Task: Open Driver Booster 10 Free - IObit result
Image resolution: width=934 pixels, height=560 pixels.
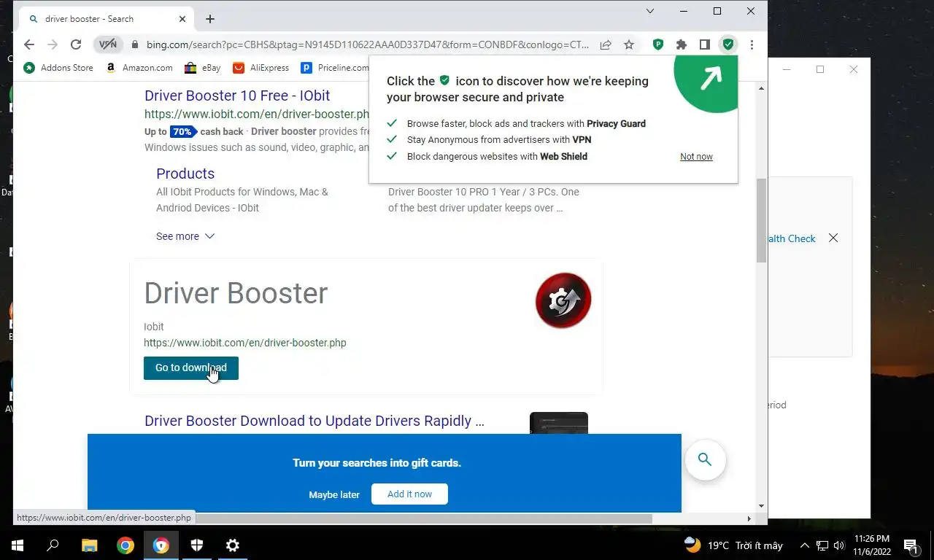Action: [237, 96]
